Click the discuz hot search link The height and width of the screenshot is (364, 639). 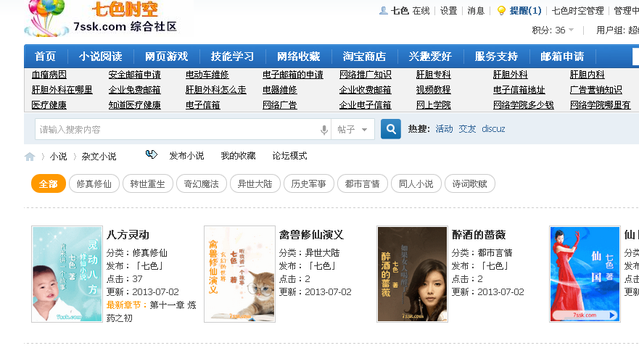[493, 129]
